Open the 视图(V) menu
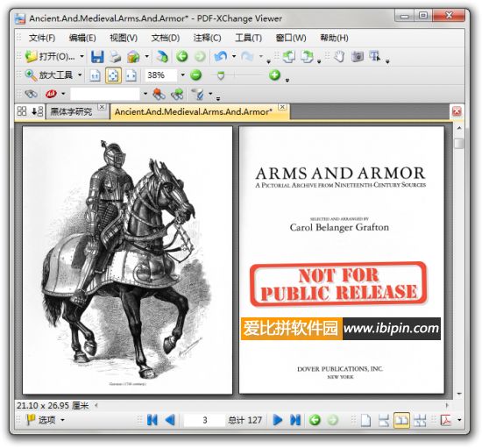This screenshot has width=482, height=448. click(x=124, y=38)
